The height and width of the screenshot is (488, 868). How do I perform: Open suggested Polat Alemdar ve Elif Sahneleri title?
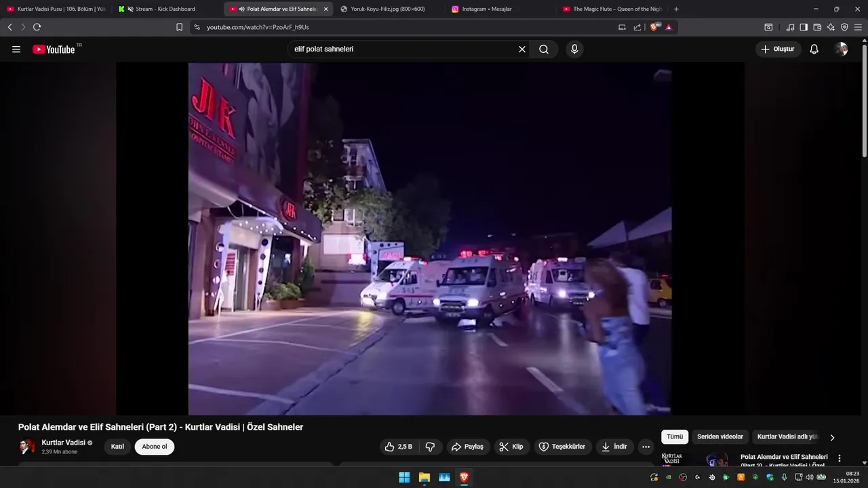click(784, 461)
